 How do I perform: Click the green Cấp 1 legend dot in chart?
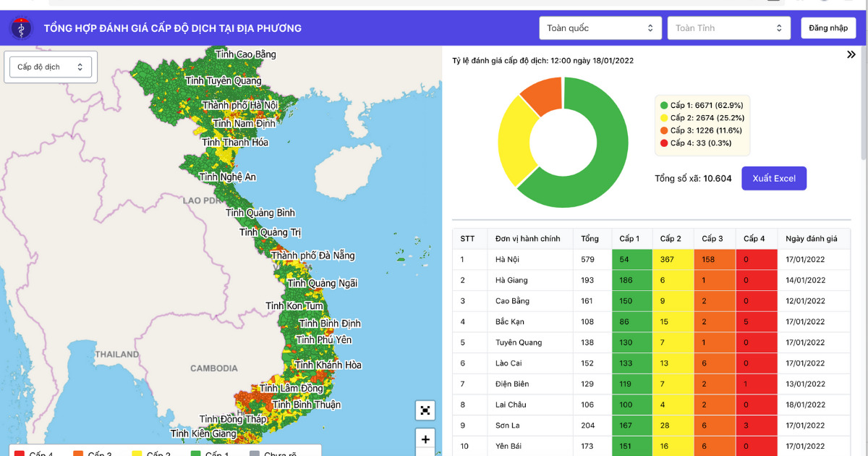[664, 105]
